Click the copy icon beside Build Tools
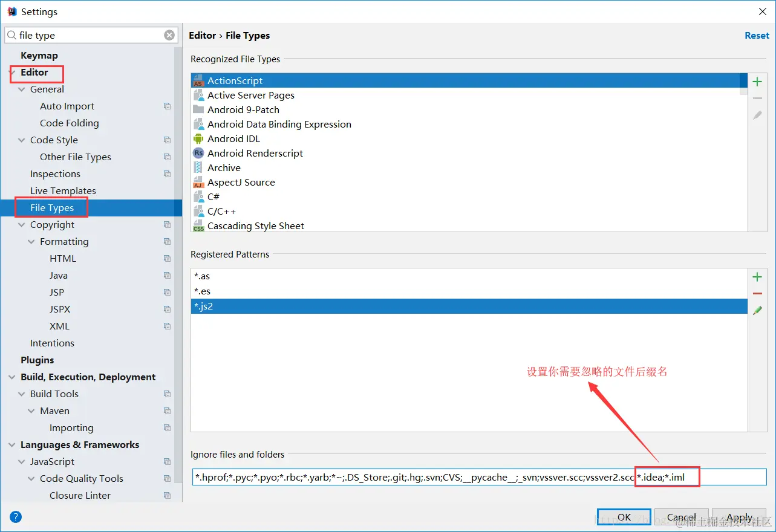 pyautogui.click(x=167, y=394)
